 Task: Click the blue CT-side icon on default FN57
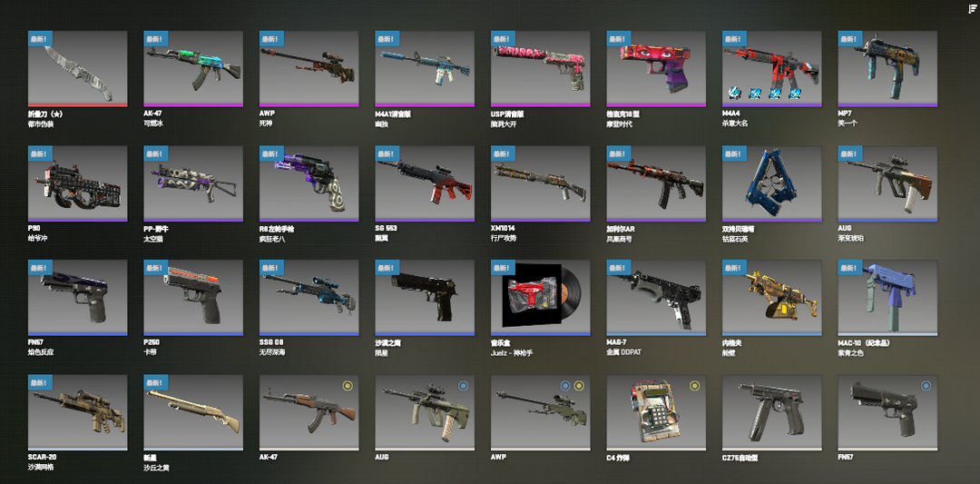(926, 386)
